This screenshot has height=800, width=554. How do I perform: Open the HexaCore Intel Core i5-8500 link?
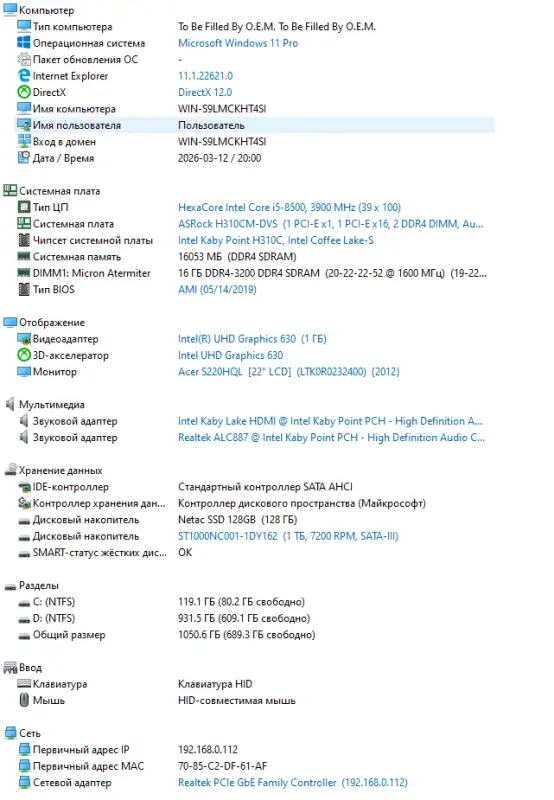point(289,207)
